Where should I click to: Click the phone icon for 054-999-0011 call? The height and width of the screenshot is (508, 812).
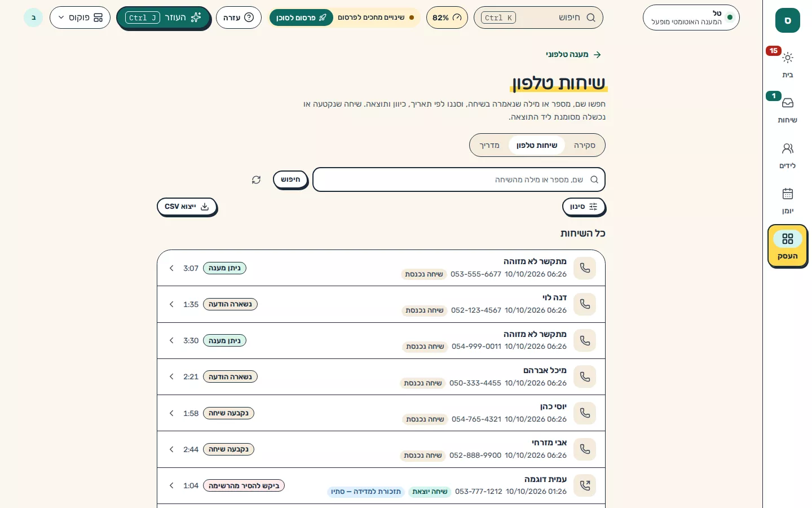(x=585, y=340)
